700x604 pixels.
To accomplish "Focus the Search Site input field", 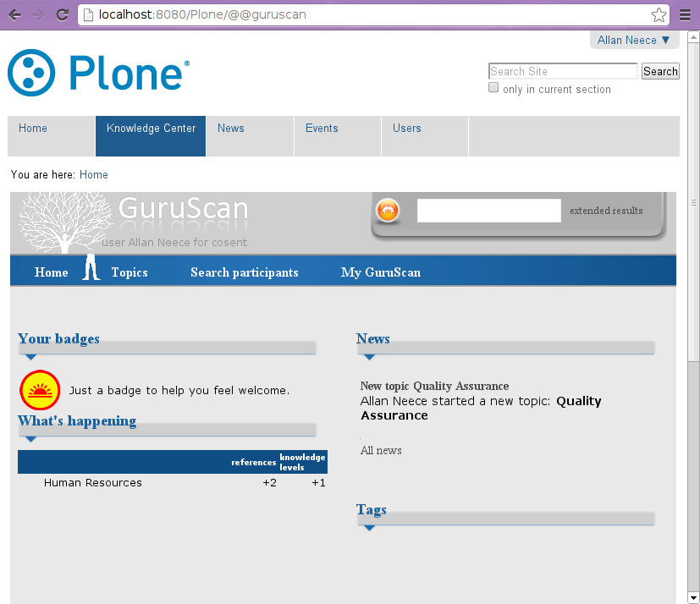I will 563,71.
